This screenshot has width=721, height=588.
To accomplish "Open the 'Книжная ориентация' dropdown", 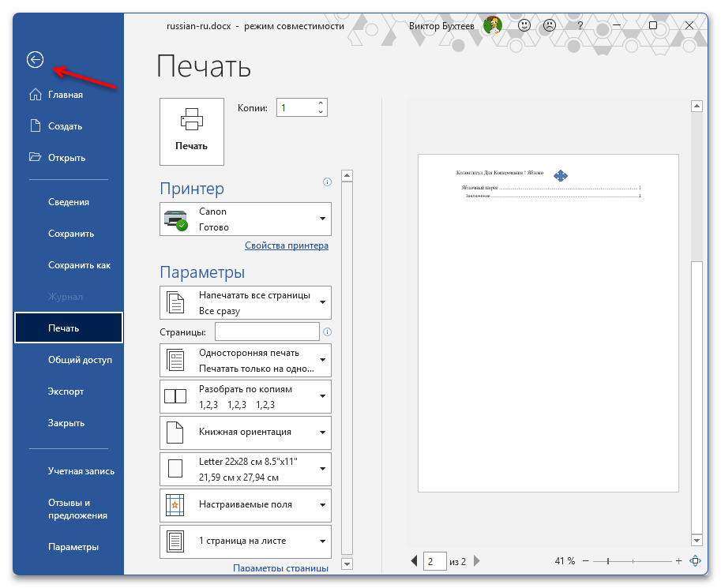I will click(x=246, y=433).
